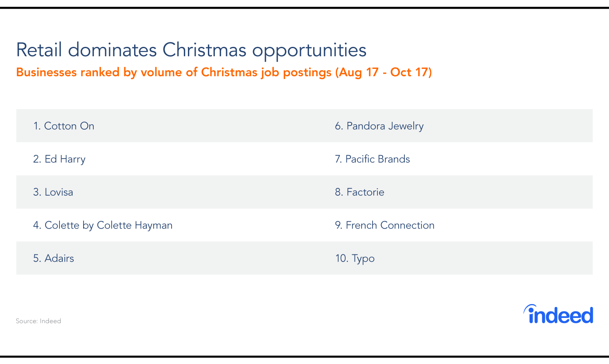Select Lovisa in the ranking
Screen dimensions: 609x364
(53, 192)
